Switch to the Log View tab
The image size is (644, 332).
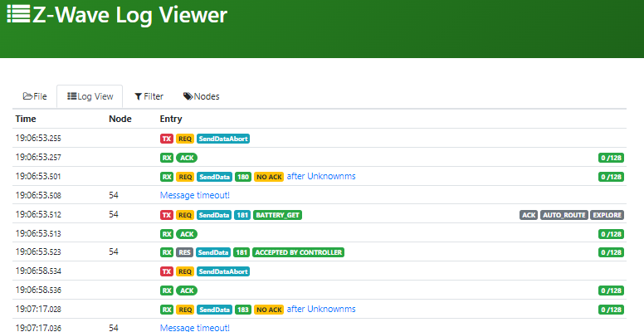coord(90,96)
